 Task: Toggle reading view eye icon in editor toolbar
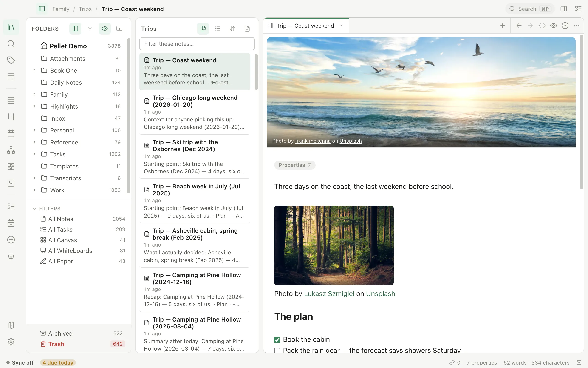tap(553, 26)
